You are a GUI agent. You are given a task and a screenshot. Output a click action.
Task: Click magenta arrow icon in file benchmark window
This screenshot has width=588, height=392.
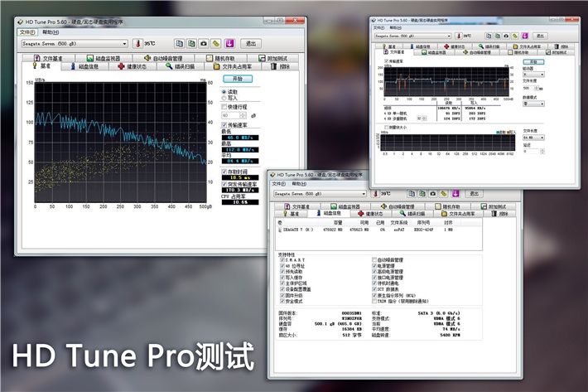tap(524, 36)
